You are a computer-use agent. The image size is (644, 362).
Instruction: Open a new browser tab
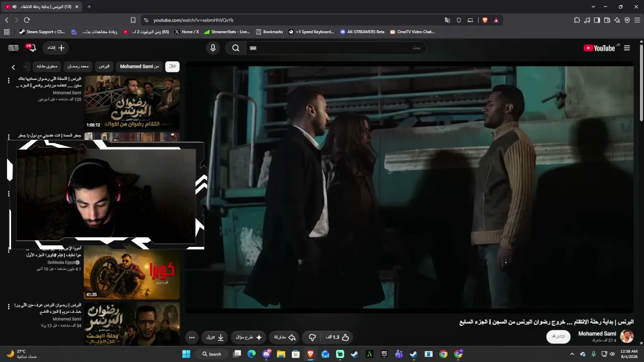[x=89, y=7]
